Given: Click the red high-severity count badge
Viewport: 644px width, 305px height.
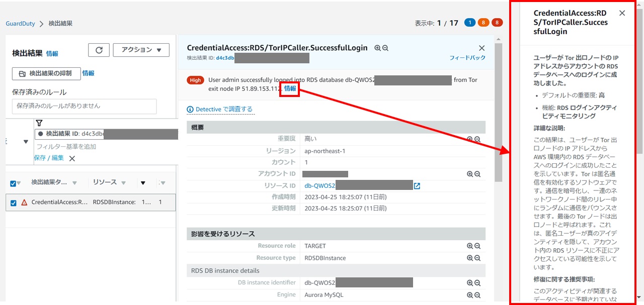Looking at the screenshot, I should pyautogui.click(x=497, y=23).
